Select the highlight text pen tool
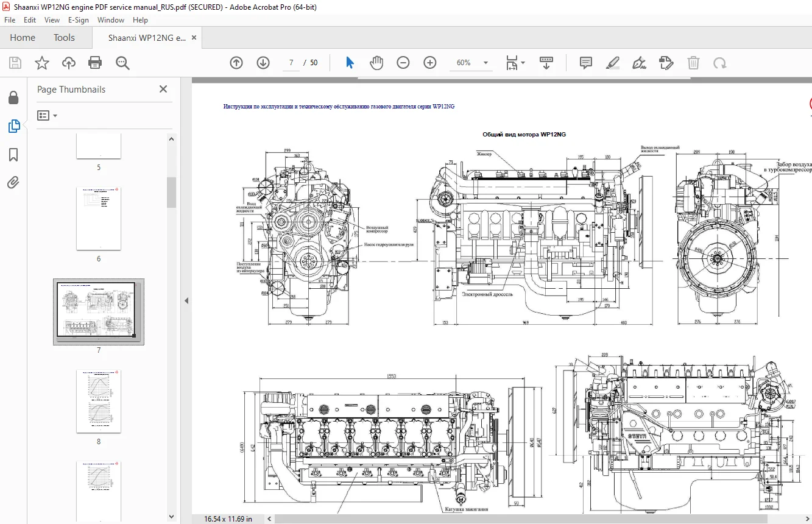812x524 pixels. (x=613, y=63)
